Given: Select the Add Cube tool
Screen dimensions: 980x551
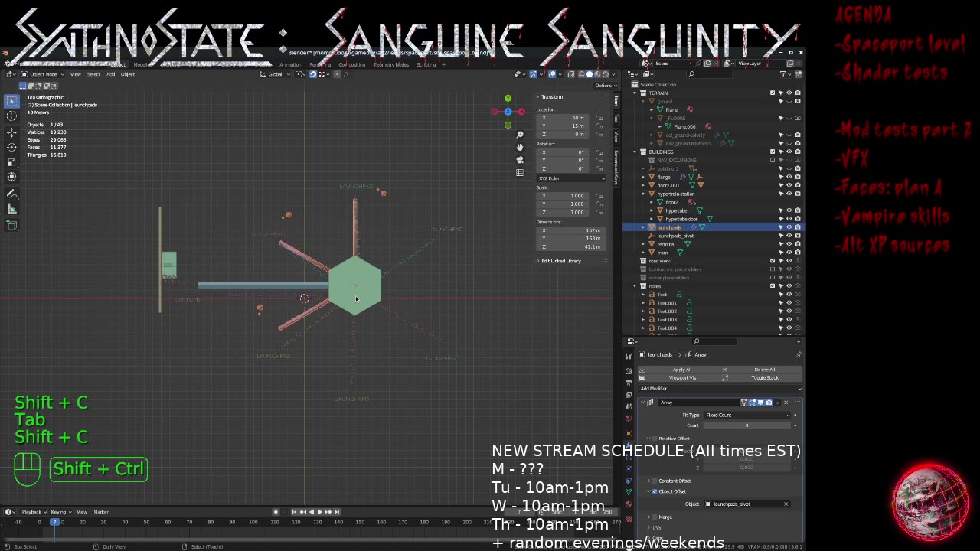Looking at the screenshot, I should pyautogui.click(x=11, y=225).
